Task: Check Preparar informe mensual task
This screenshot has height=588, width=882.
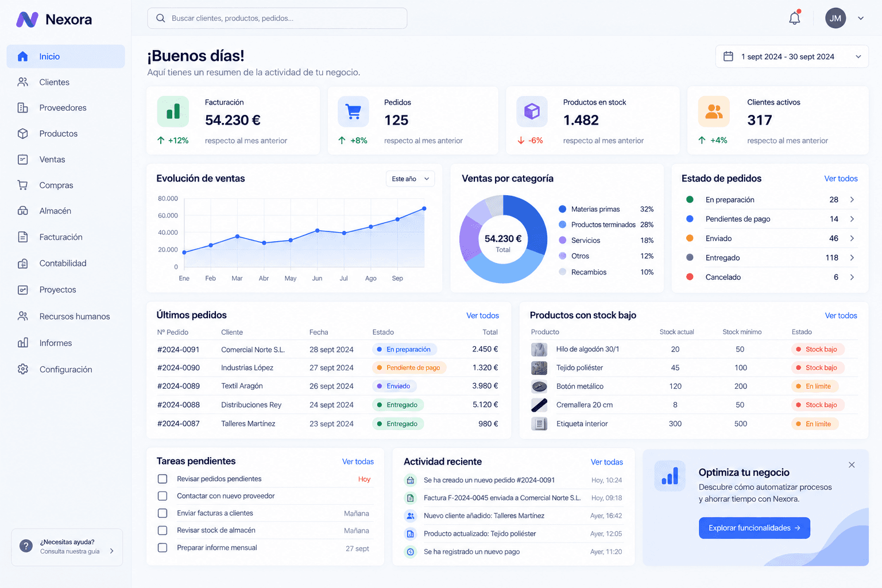Action: [x=163, y=548]
